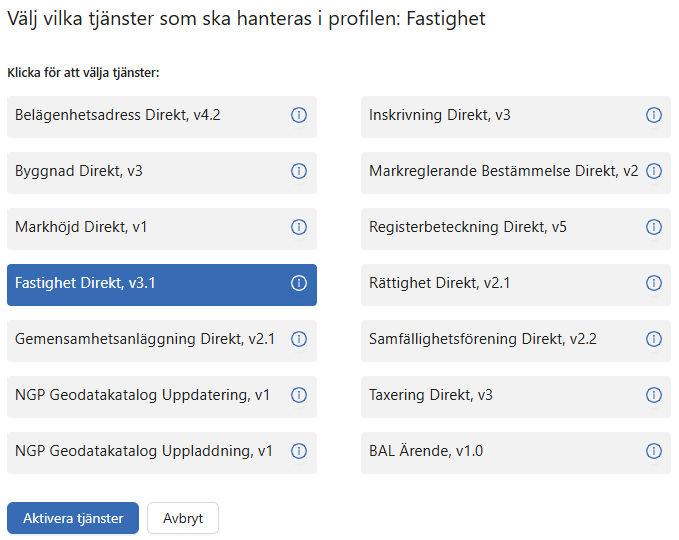Show info for Markhöjd Direkt, v1
Screen dimensions: 679x540
tap(298, 228)
